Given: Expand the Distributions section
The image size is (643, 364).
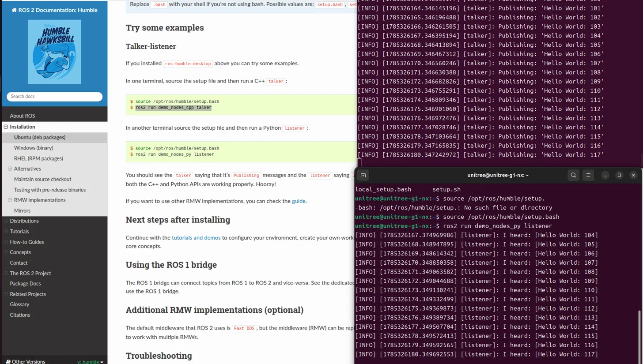Looking at the screenshot, I should pyautogui.click(x=6, y=221).
